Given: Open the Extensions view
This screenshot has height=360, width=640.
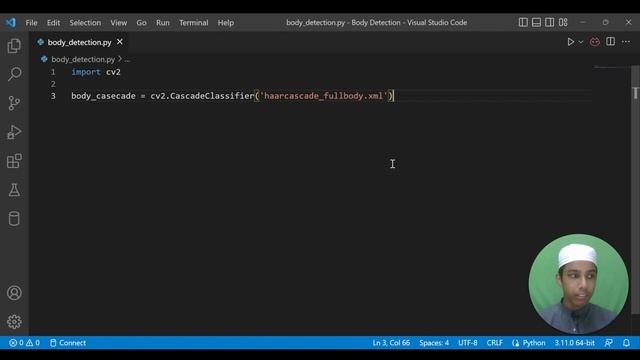Looking at the screenshot, I should pos(14,161).
